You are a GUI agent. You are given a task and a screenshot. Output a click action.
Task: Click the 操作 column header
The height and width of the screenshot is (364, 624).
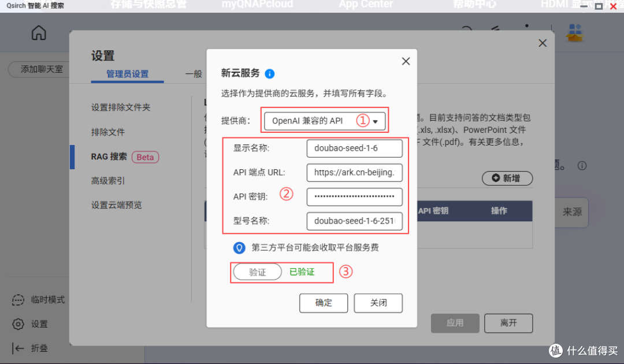[x=499, y=211]
